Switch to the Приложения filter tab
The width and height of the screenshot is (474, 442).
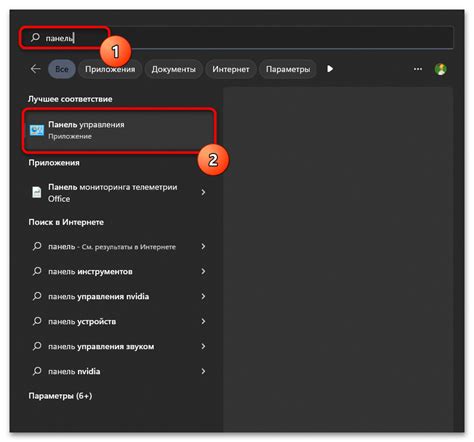(110, 69)
